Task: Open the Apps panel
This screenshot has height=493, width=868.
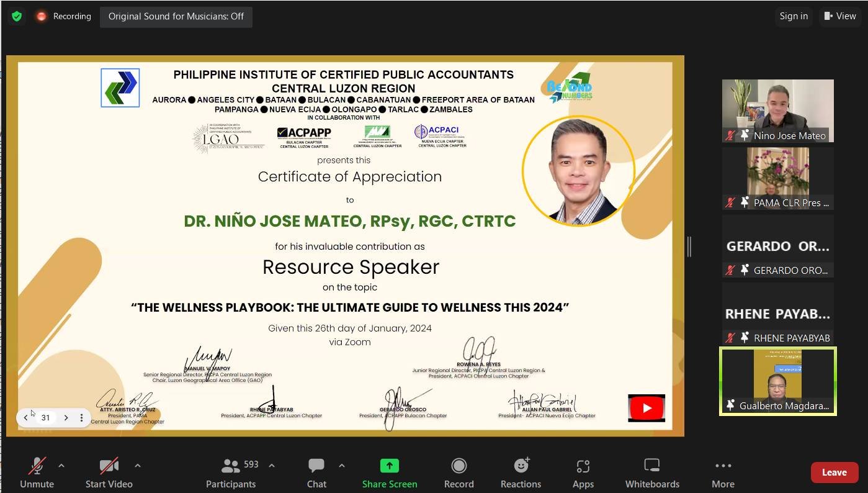Action: coord(583,473)
